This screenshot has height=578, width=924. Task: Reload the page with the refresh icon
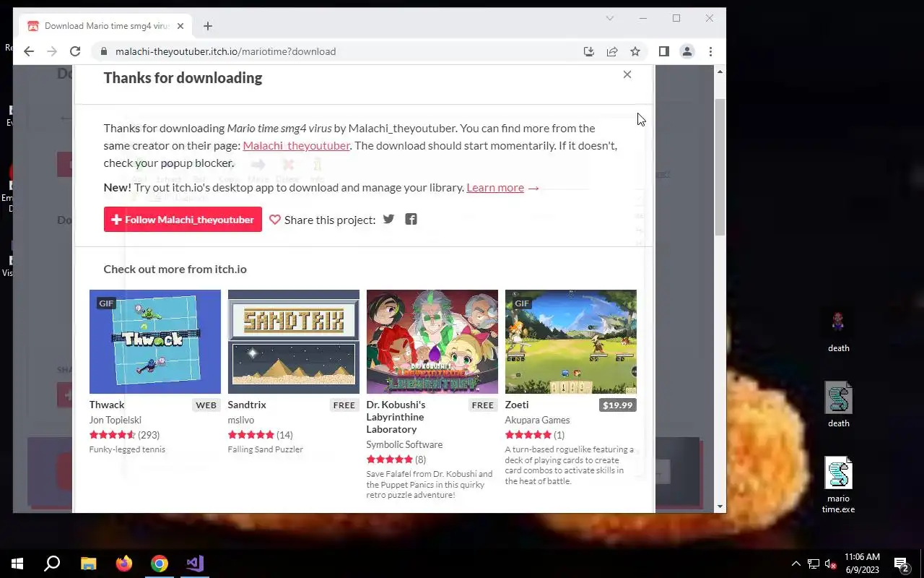(75, 51)
